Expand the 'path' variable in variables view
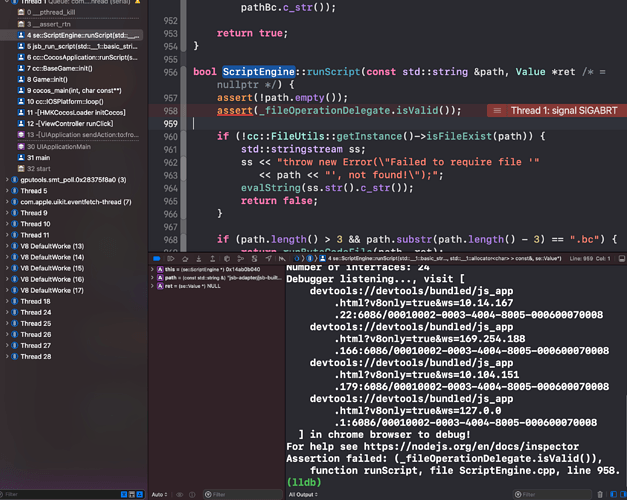 point(152,278)
